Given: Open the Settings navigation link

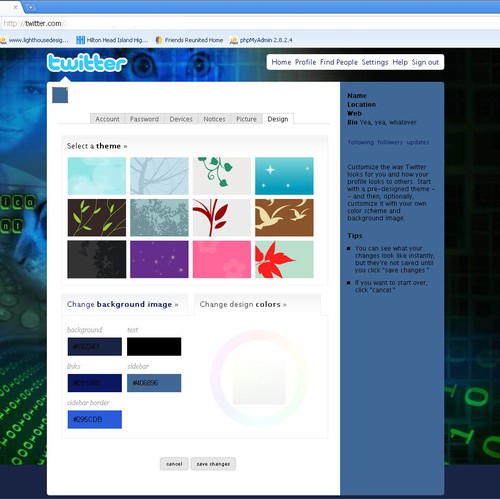Looking at the screenshot, I should (x=375, y=62).
